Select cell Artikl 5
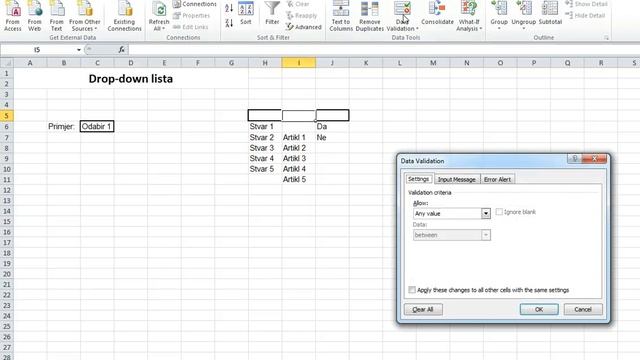This screenshot has height=360, width=640. tap(298, 180)
